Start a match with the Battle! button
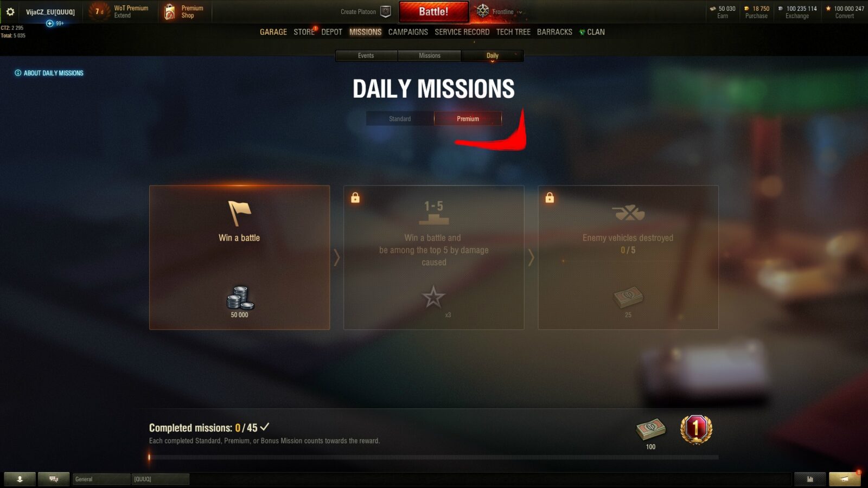 click(433, 11)
